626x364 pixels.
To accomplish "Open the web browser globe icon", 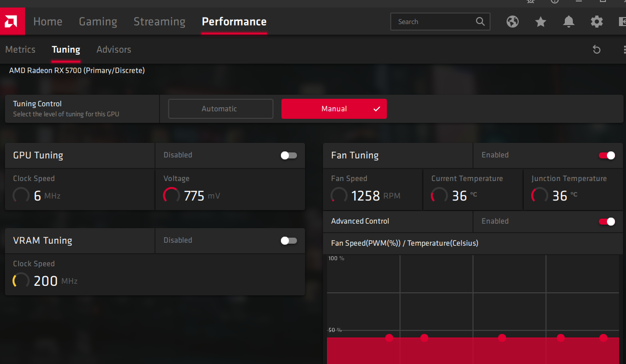I will 512,22.
